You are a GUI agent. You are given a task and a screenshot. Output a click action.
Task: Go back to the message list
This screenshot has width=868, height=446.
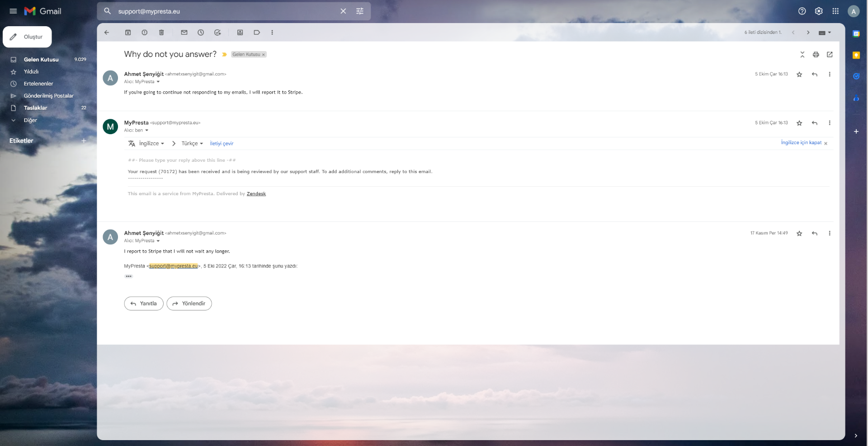coord(107,33)
